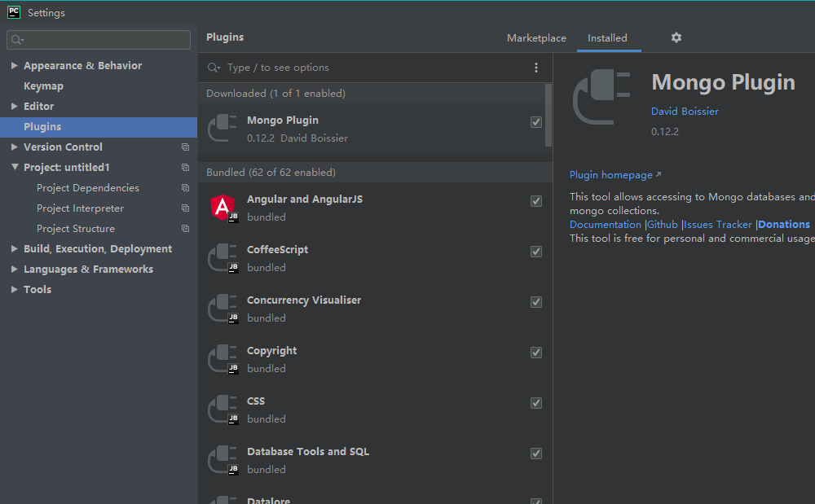This screenshot has width=815, height=504.
Task: Click project-level icon beside Project Dependencies
Action: click(185, 187)
